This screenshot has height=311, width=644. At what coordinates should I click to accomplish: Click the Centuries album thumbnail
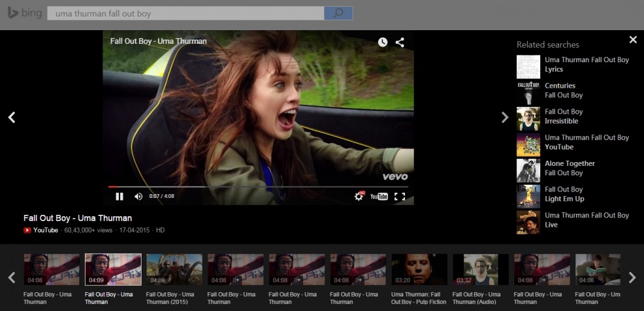coord(528,93)
